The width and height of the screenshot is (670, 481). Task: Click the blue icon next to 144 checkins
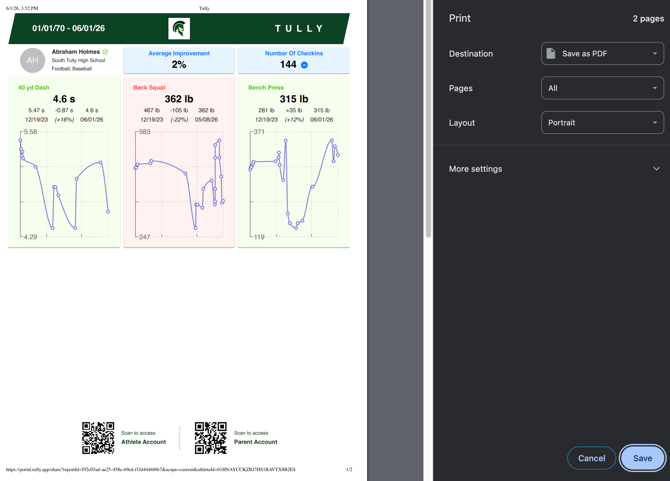(x=304, y=65)
